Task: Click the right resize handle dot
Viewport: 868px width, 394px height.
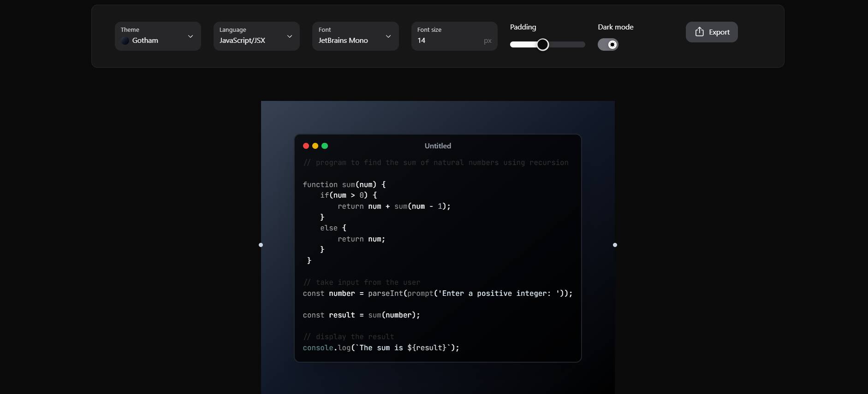Action: point(615,245)
